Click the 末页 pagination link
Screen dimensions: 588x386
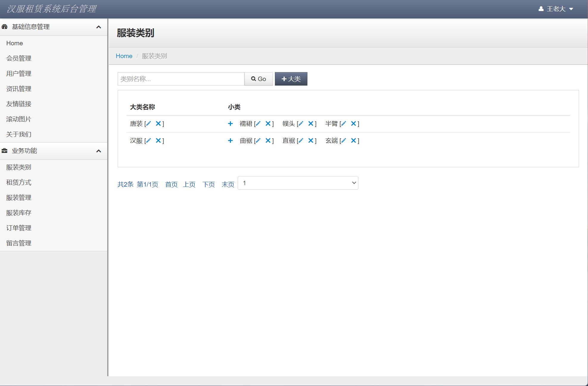tap(228, 184)
